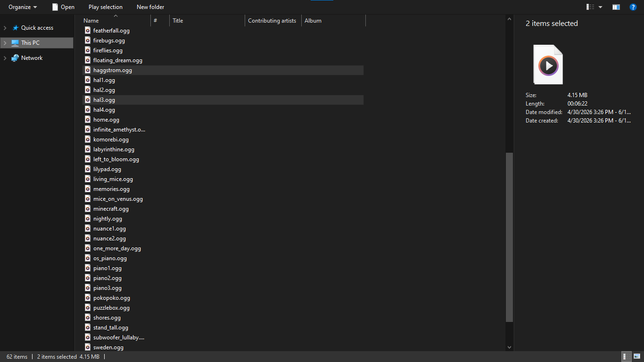Select the stand_tall.ogg file icon
The width and height of the screenshot is (644, 362).
[88, 327]
